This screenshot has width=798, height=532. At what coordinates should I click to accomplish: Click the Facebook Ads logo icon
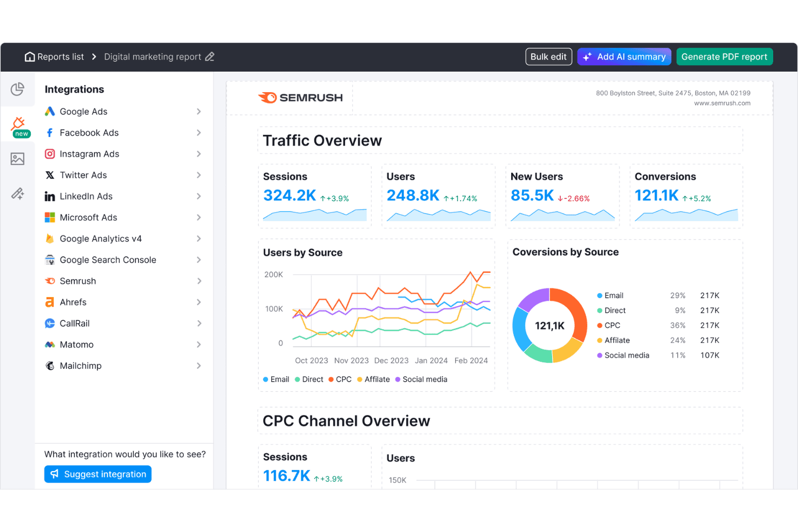(50, 133)
